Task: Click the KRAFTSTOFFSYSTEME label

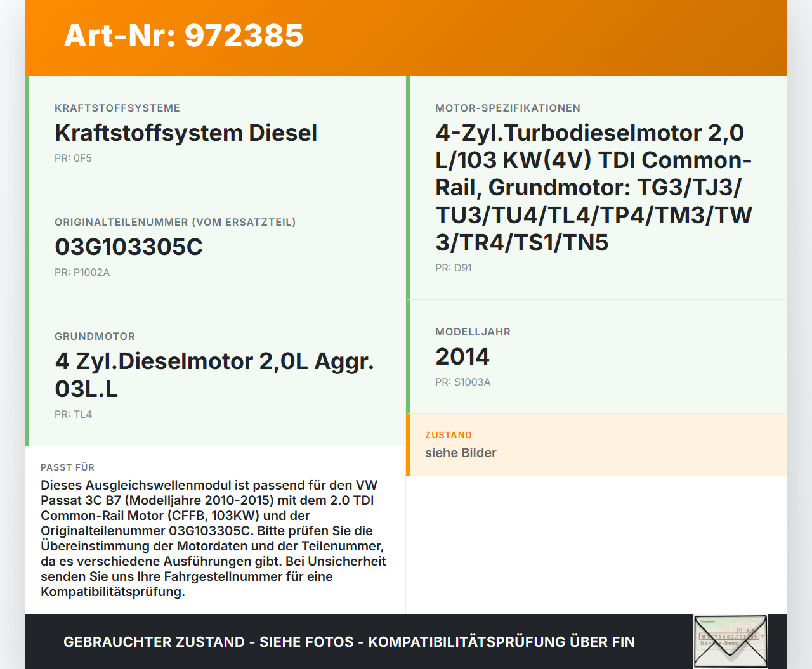Action: 117,108
